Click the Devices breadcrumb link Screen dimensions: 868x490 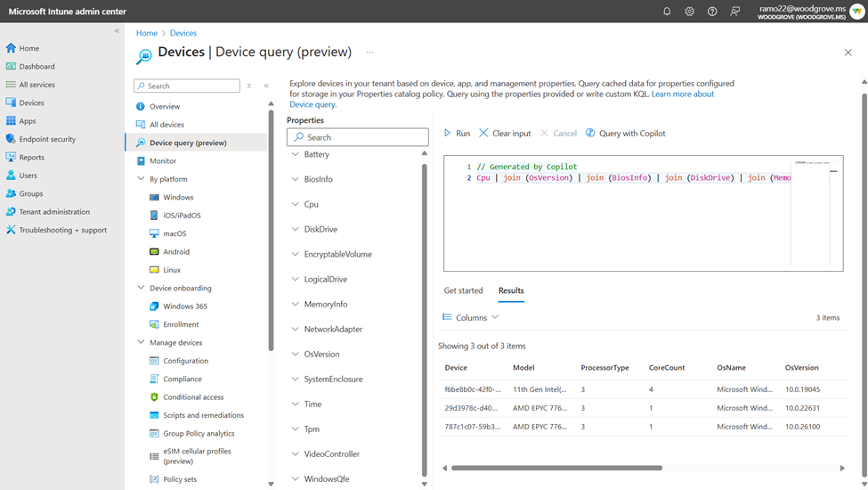pyautogui.click(x=183, y=33)
